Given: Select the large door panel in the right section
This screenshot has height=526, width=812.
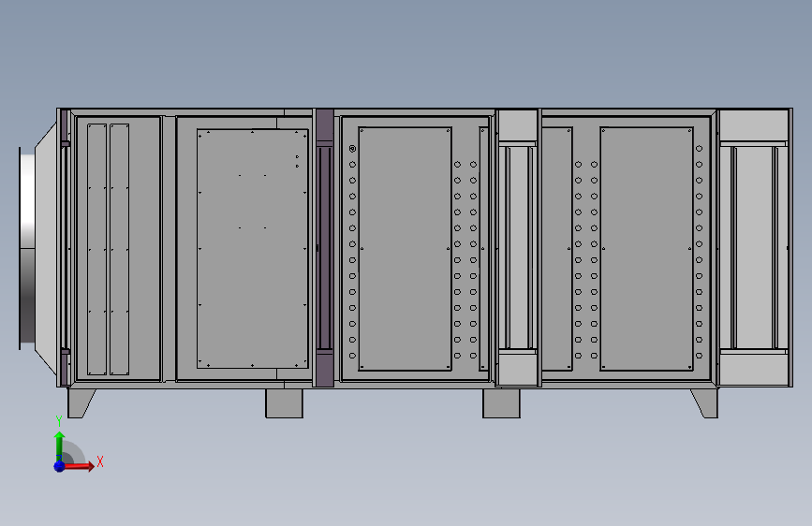Looking at the screenshot, I should click(647, 249).
